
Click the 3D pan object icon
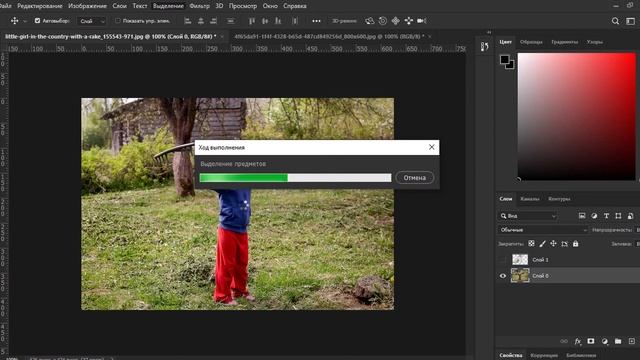pos(396,21)
